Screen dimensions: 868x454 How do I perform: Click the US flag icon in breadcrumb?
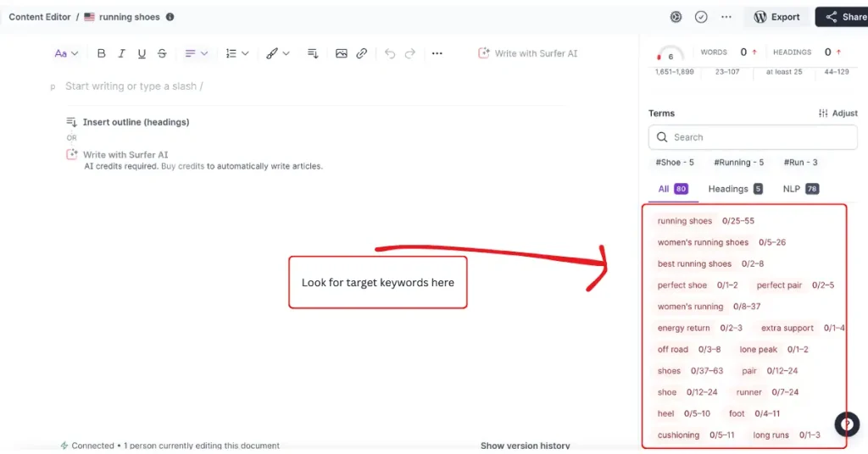click(89, 17)
